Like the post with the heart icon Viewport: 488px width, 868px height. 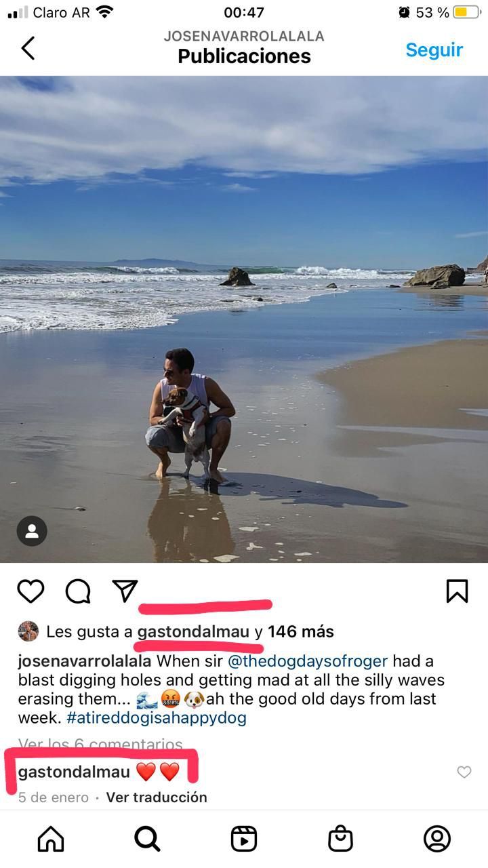click(x=30, y=591)
